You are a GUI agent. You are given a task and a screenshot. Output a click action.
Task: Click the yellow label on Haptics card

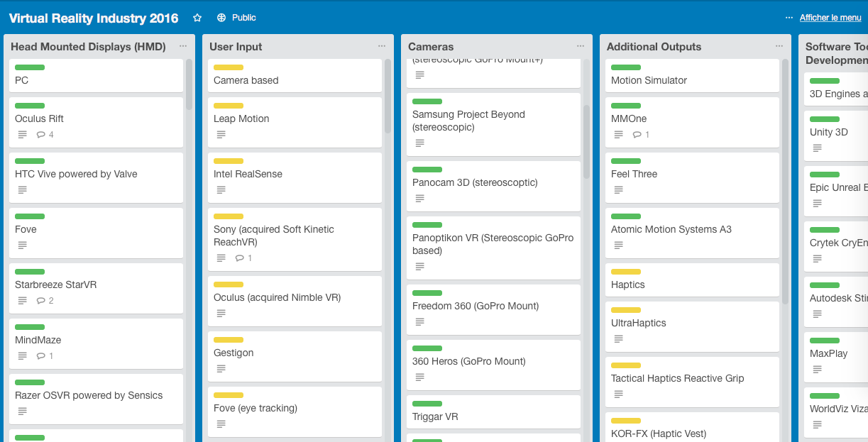(626, 272)
